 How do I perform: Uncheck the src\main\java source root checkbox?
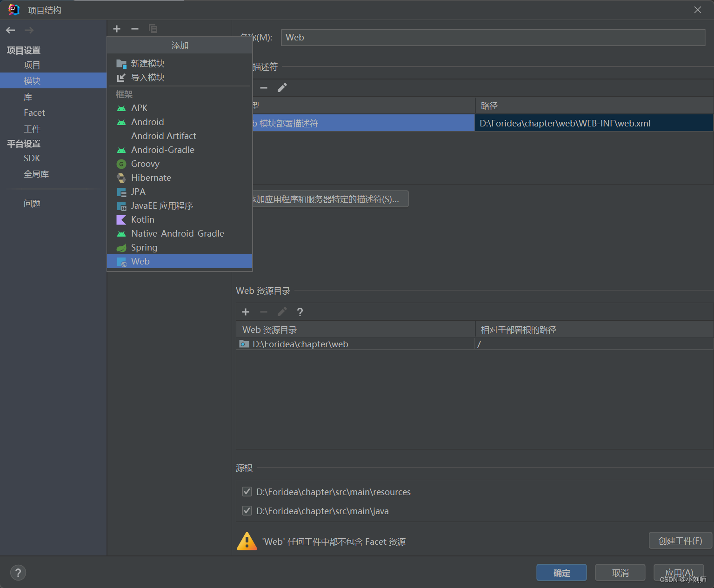coord(247,510)
